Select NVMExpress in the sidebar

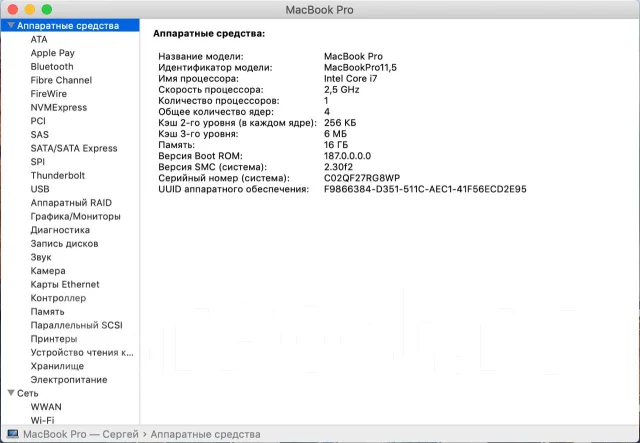pos(59,107)
